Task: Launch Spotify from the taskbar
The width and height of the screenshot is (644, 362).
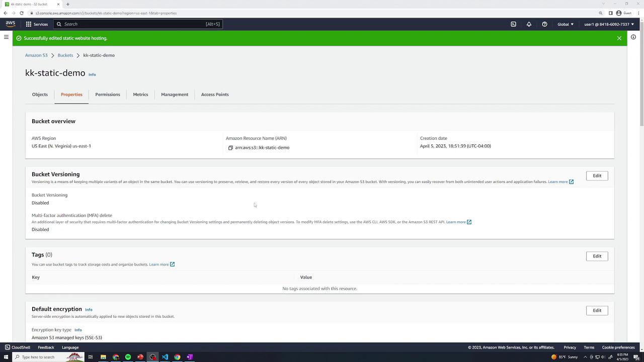Action: pyautogui.click(x=128, y=357)
